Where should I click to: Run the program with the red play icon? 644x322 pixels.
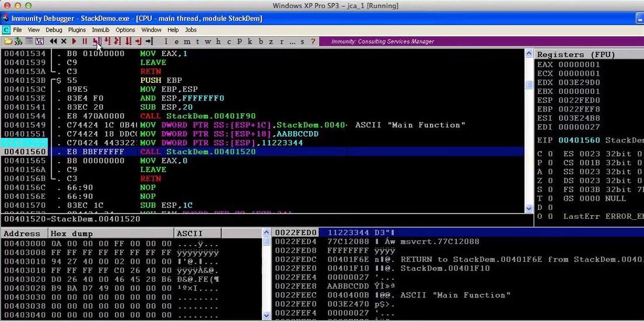coord(74,41)
